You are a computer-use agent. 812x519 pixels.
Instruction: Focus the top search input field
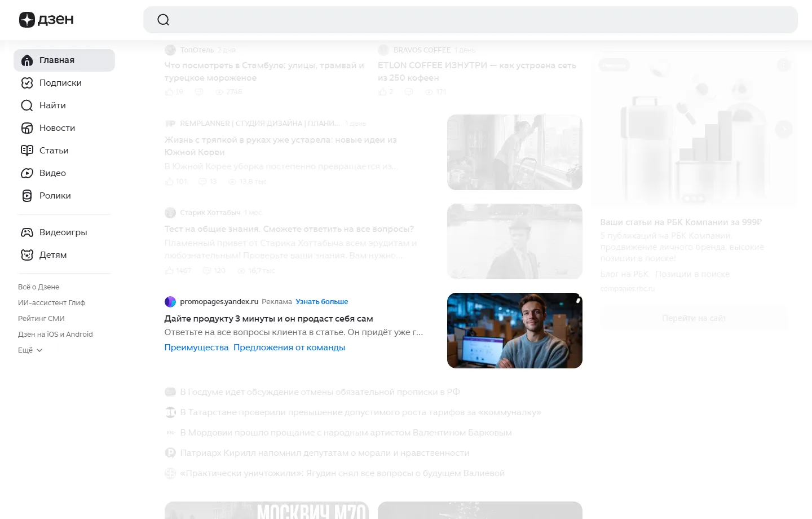click(x=470, y=20)
